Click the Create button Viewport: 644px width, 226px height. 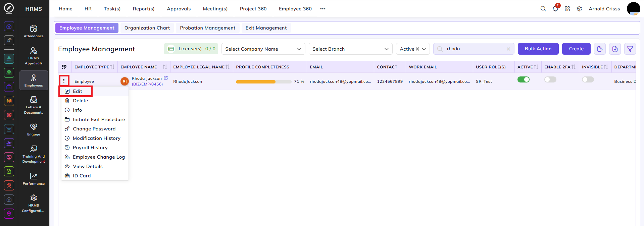click(576, 49)
